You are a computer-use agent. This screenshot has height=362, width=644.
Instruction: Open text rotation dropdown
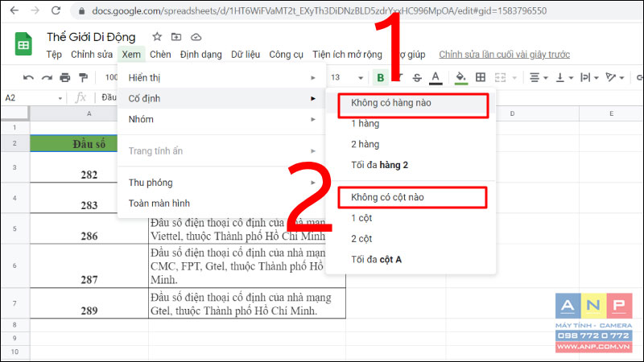coord(615,77)
